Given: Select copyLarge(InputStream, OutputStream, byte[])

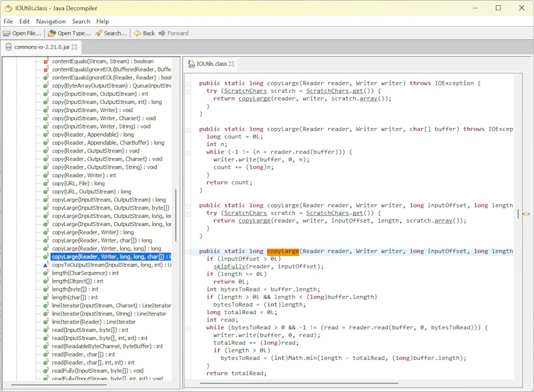Looking at the screenshot, I should 110,208.
